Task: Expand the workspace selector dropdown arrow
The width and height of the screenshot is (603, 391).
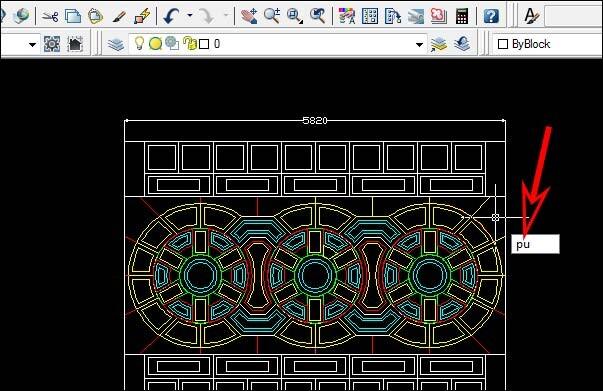Action: [32, 45]
